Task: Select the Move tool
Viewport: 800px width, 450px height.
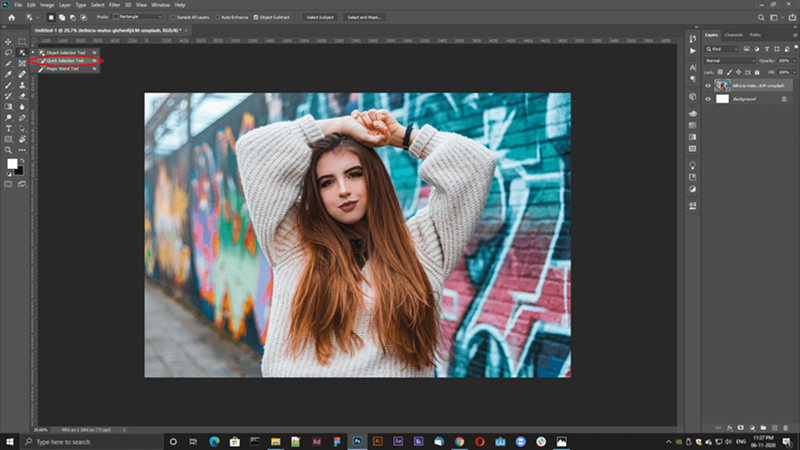Action: [x=8, y=41]
